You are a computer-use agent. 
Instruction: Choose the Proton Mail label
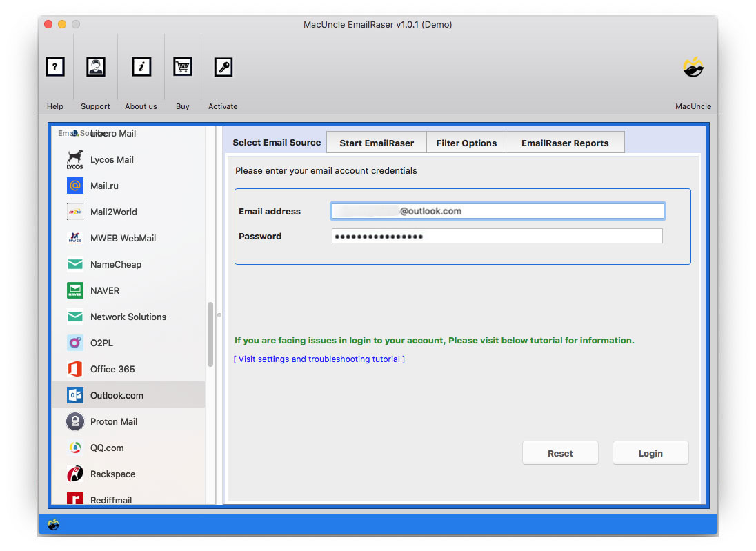(x=114, y=421)
